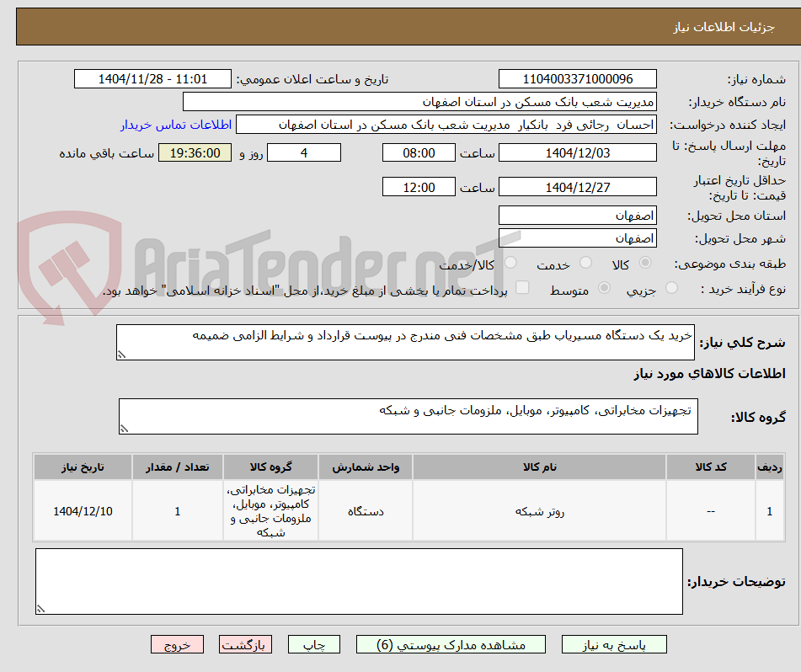Click the 'بازگشت' back button
The height and width of the screenshot is (672, 801).
245,644
